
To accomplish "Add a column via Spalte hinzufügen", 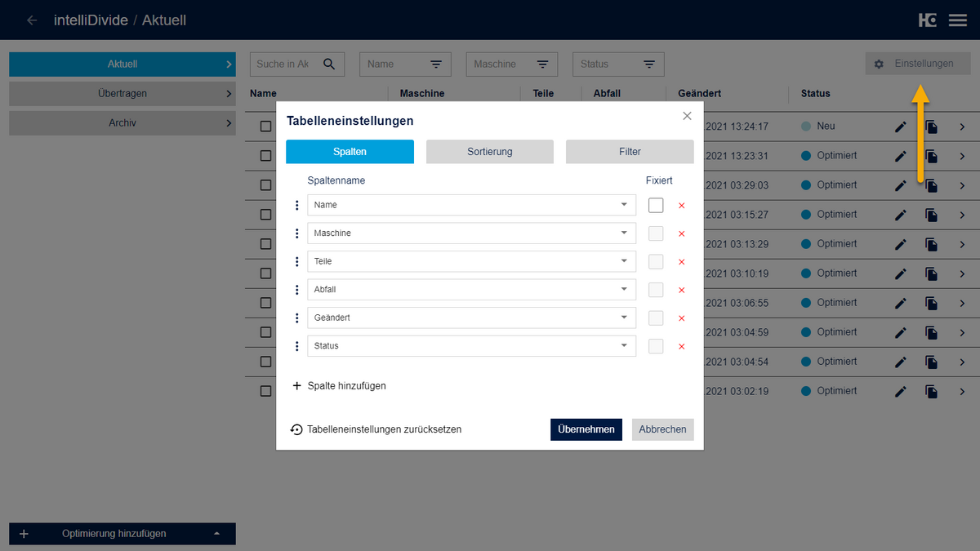I will (339, 385).
